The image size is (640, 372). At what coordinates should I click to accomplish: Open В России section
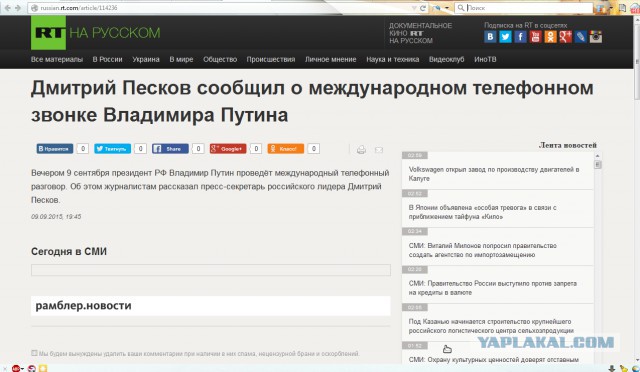click(107, 59)
